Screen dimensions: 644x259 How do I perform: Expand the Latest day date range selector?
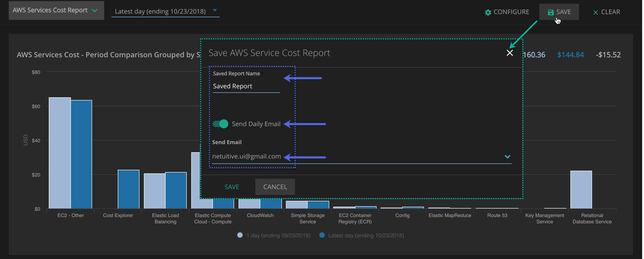(166, 11)
